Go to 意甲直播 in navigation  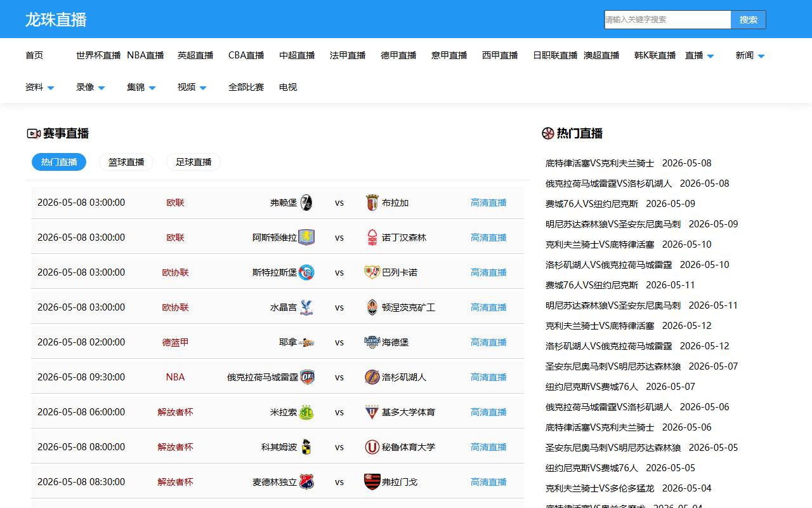[x=449, y=56]
